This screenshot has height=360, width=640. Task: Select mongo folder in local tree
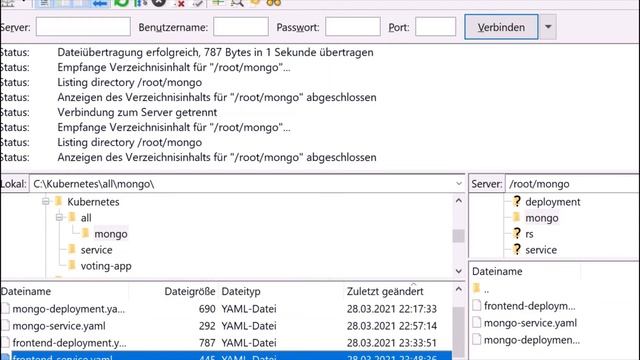(111, 234)
